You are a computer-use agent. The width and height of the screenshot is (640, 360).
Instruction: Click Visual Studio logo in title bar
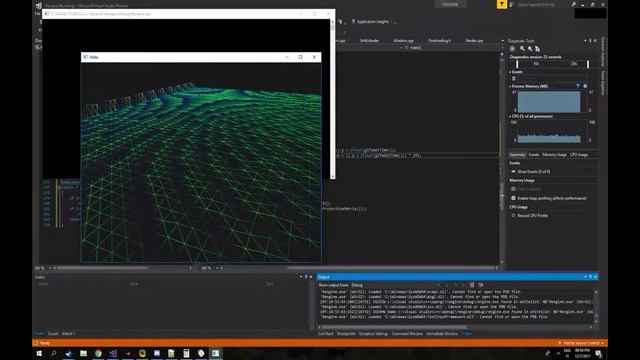39,5
